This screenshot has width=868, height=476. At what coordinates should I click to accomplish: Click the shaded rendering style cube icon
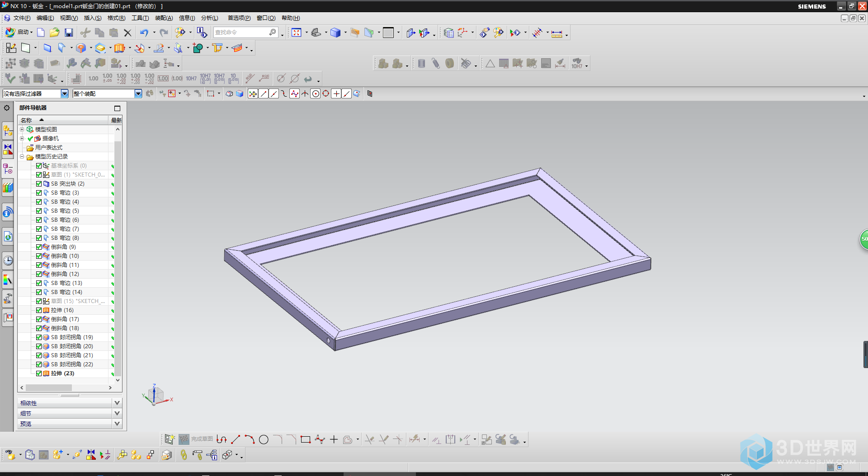[335, 33]
